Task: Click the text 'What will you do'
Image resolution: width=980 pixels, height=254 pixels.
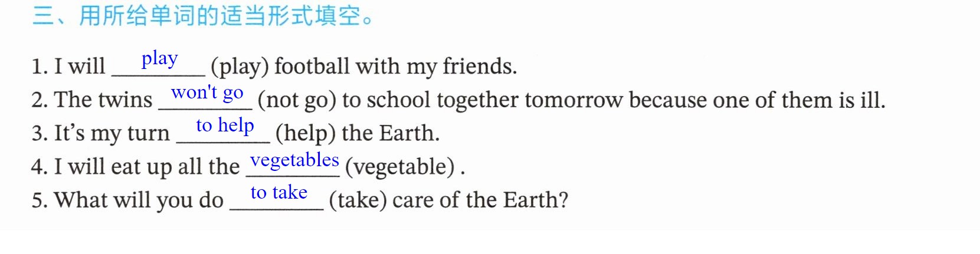Action: (139, 200)
